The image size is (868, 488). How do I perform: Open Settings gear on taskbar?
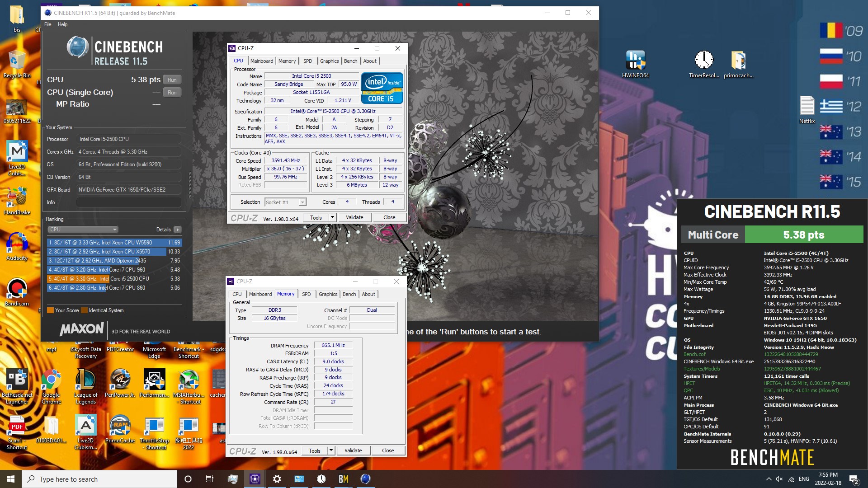[x=277, y=479]
